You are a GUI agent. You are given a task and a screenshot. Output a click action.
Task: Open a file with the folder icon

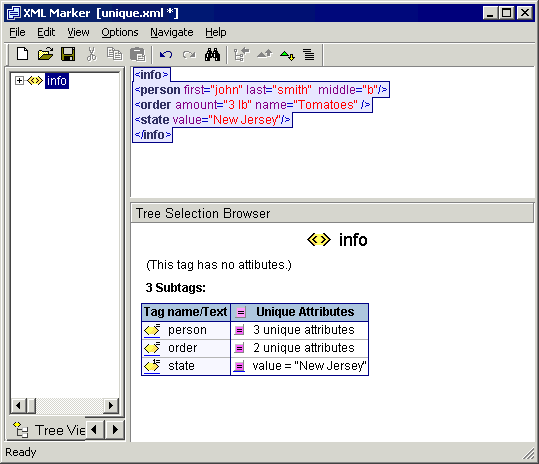click(45, 54)
